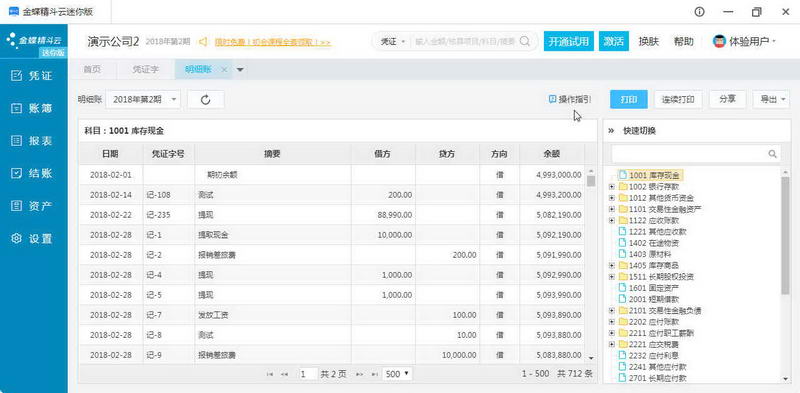800x393 pixels.
Task: Expand the 2211 应付职工薪酬 tree node
Action: pos(612,333)
